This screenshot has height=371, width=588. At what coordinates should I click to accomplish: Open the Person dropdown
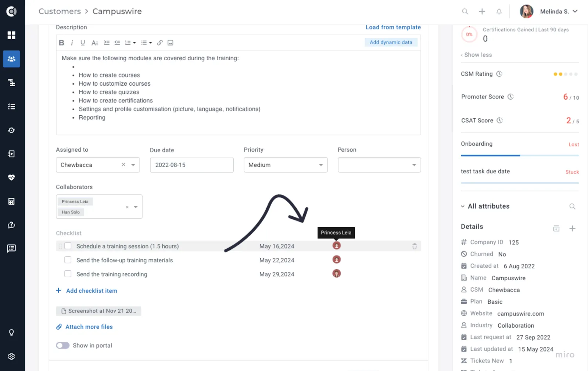379,165
